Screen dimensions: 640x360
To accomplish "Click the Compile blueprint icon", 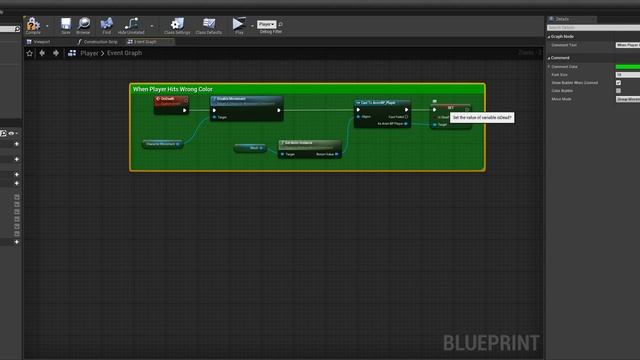I will pos(33,24).
